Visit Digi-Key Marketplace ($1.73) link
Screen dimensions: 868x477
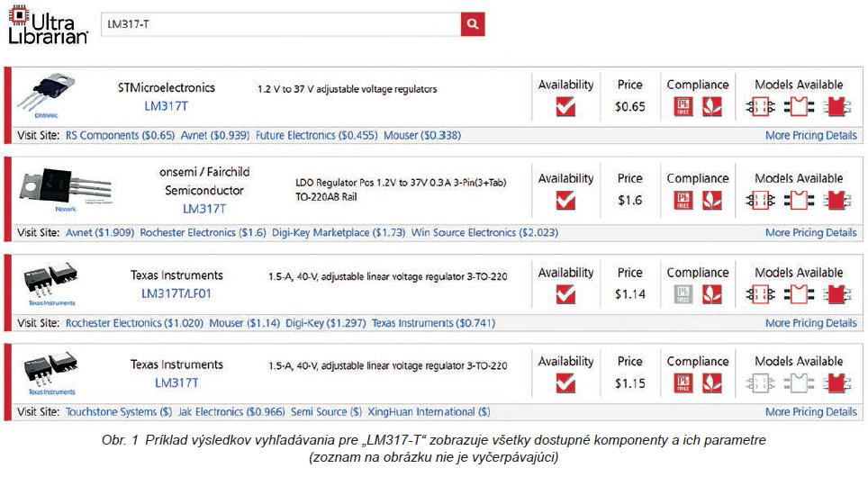point(339,232)
